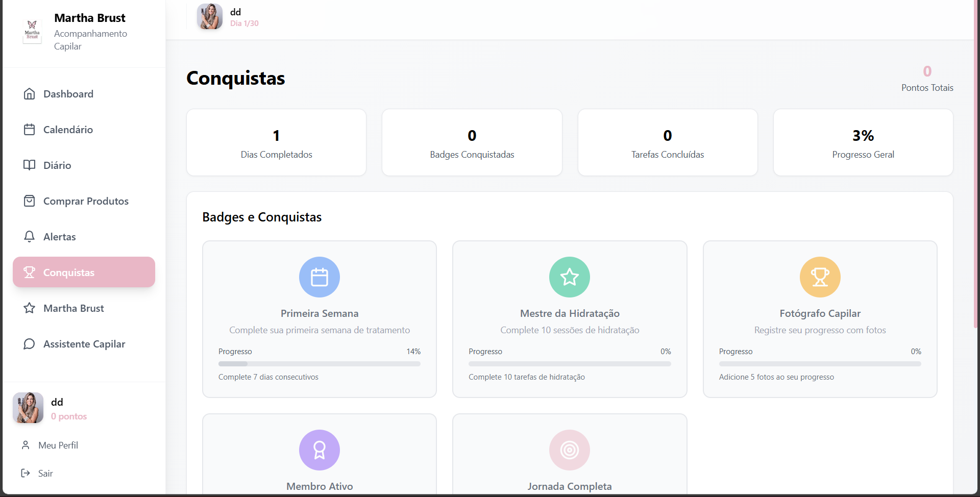This screenshot has width=980, height=497.
Task: Click the Primeira Semana blue calendar badge
Action: click(320, 277)
